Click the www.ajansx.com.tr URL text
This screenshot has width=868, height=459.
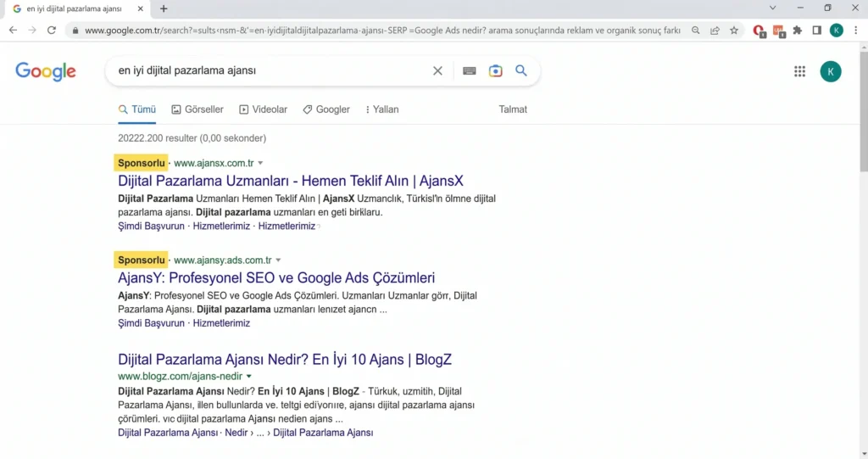214,163
